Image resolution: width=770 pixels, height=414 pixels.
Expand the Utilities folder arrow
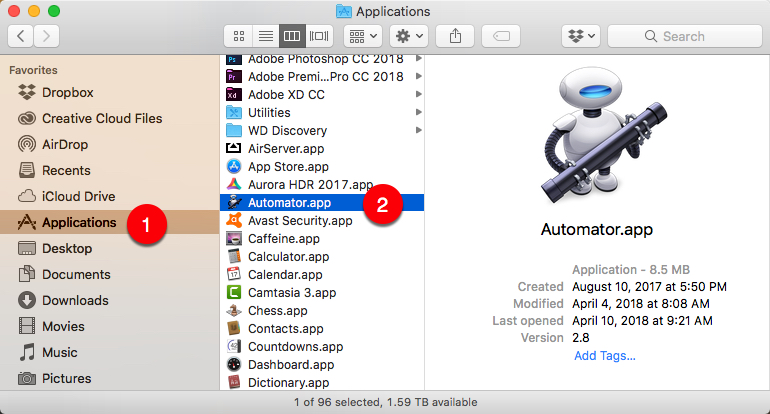pyautogui.click(x=418, y=113)
